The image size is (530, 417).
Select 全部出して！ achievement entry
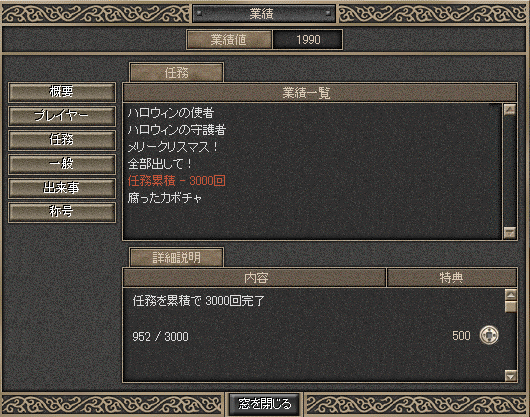[160, 164]
